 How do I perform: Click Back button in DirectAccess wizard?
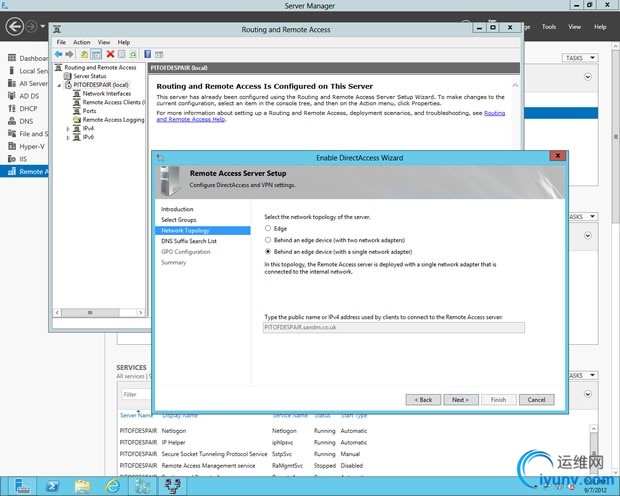pos(423,399)
